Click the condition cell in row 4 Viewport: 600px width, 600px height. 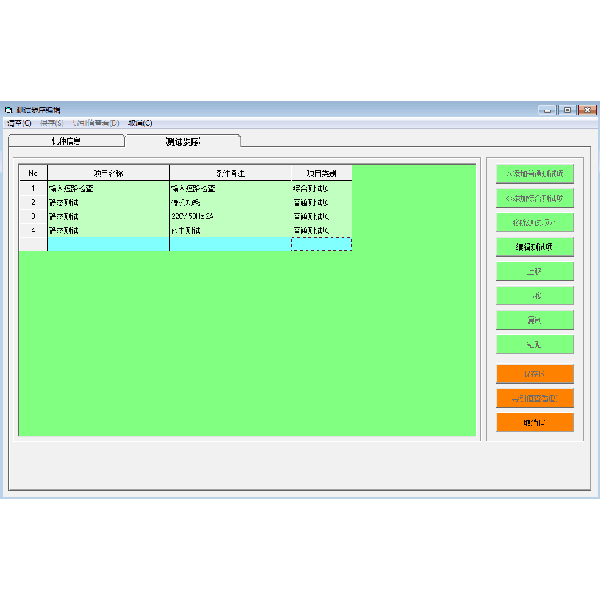[x=230, y=230]
